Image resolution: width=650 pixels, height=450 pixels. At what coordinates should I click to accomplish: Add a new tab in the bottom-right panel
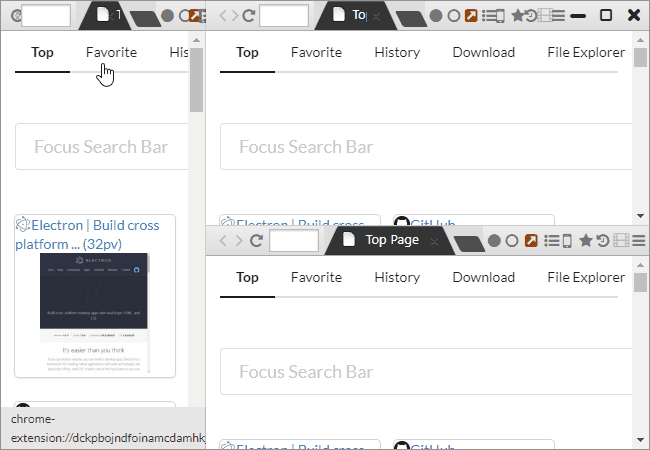[469, 244]
